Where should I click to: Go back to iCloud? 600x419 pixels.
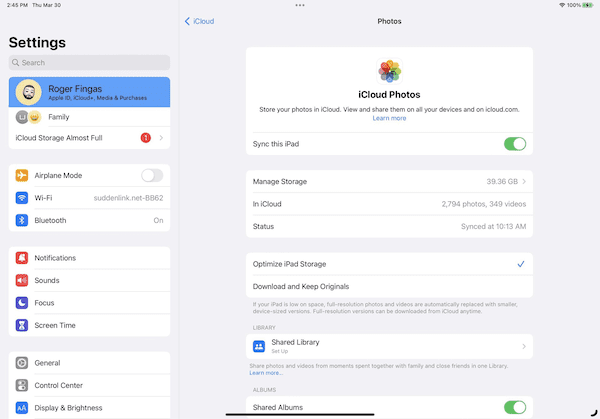[x=199, y=21]
